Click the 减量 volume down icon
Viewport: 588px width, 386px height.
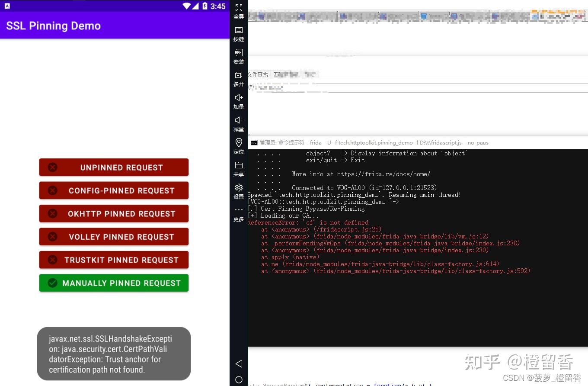238,124
